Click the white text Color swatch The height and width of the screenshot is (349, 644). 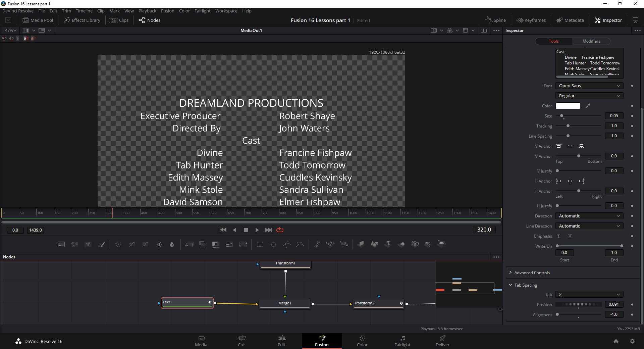coord(568,106)
